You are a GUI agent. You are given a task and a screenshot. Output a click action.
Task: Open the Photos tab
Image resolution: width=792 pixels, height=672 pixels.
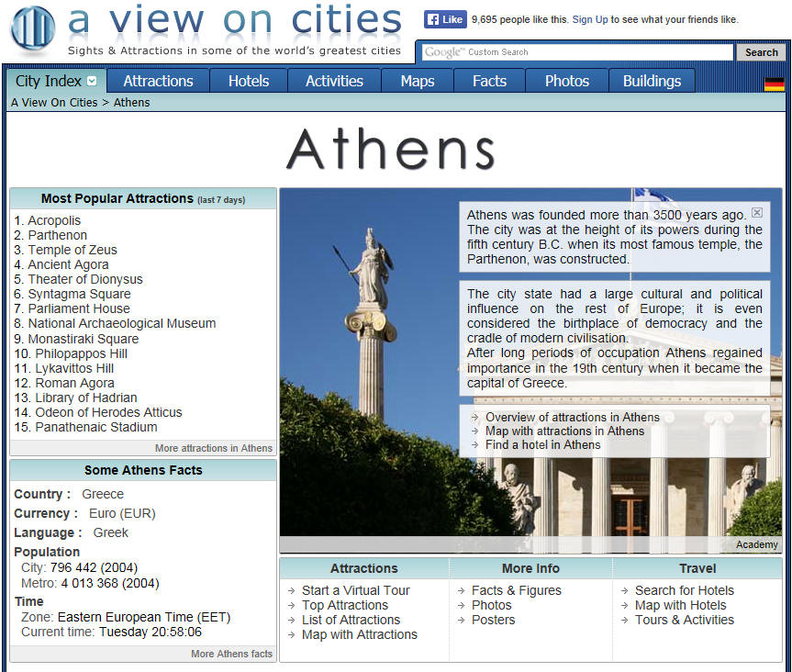567,81
